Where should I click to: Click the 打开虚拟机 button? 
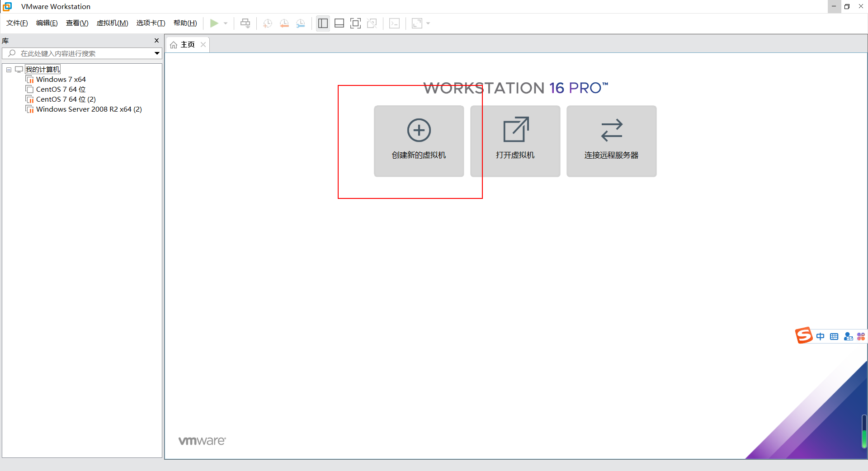(515, 141)
